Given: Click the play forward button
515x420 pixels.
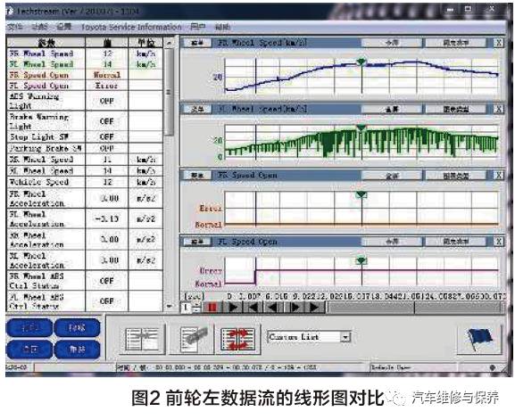Looking at the screenshot, I should 233,308.
